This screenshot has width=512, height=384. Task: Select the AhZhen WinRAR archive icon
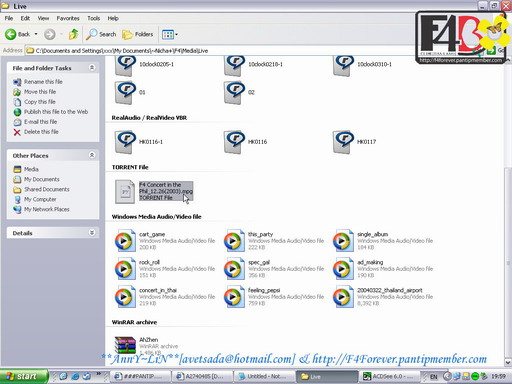point(125,345)
